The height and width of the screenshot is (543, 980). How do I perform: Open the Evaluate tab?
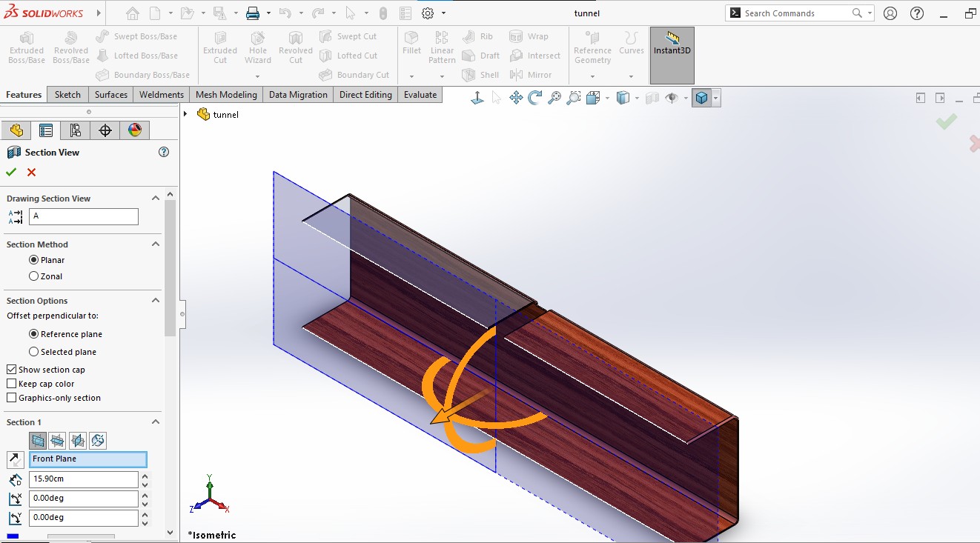pyautogui.click(x=420, y=95)
